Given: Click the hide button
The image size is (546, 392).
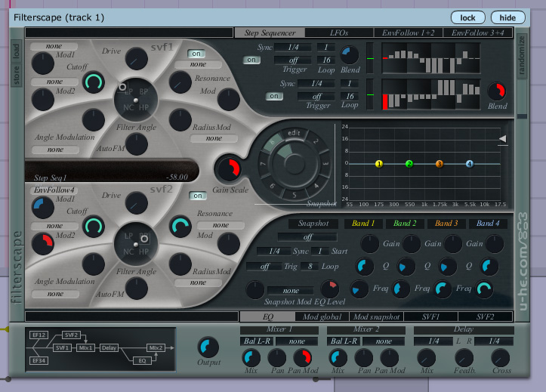Looking at the screenshot, I should click(507, 17).
